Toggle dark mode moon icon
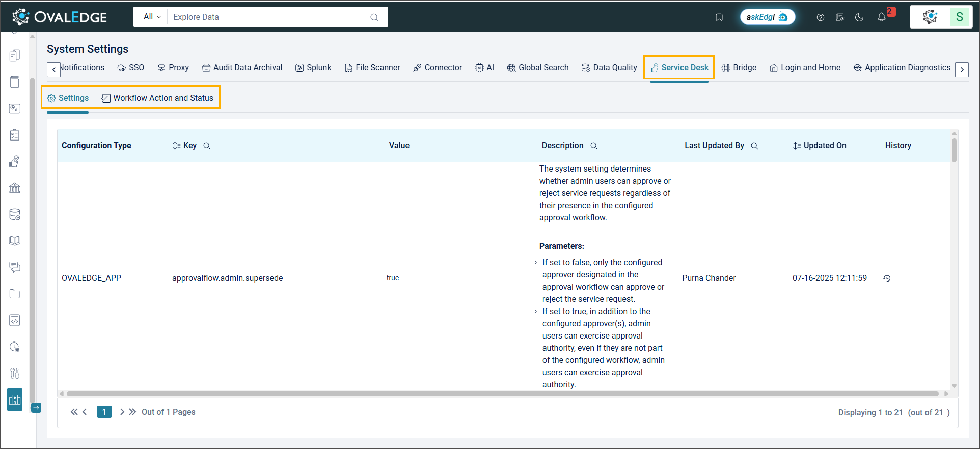The image size is (980, 449). coord(859,17)
